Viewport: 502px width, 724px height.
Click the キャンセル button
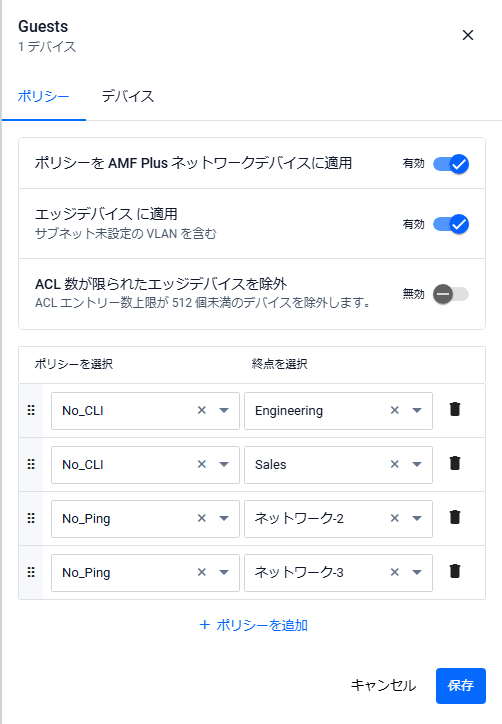[x=383, y=685]
